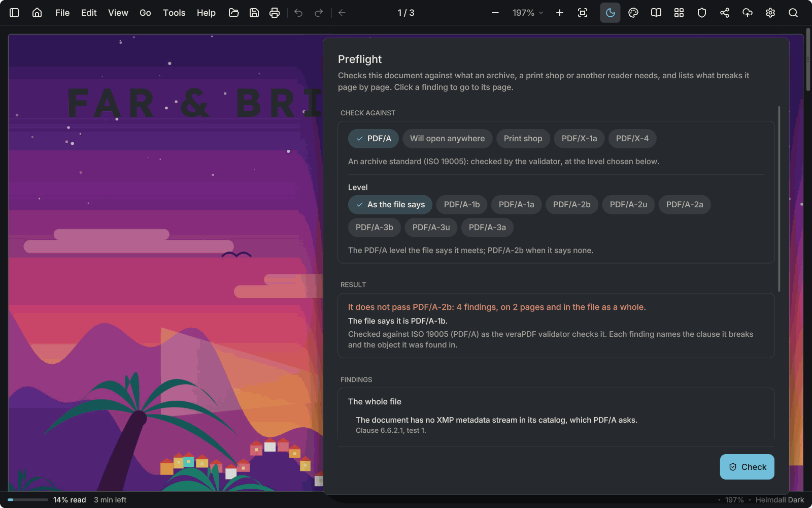Open the shield preflight icon
The image size is (812, 508).
702,13
